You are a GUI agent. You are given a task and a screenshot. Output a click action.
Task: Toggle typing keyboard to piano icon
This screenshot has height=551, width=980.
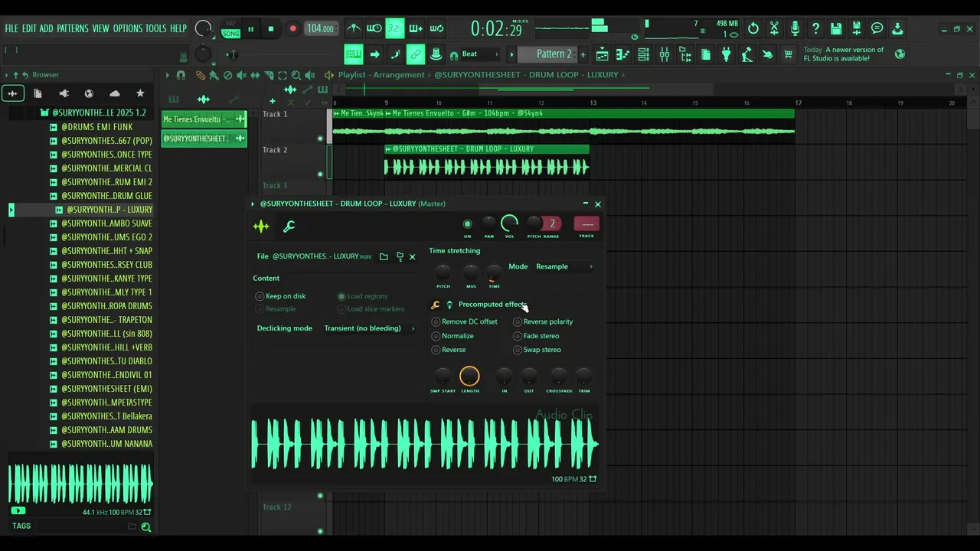click(353, 54)
